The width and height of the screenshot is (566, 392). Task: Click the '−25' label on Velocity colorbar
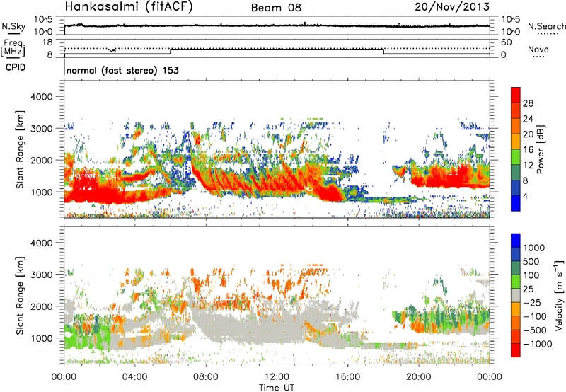[x=532, y=303]
